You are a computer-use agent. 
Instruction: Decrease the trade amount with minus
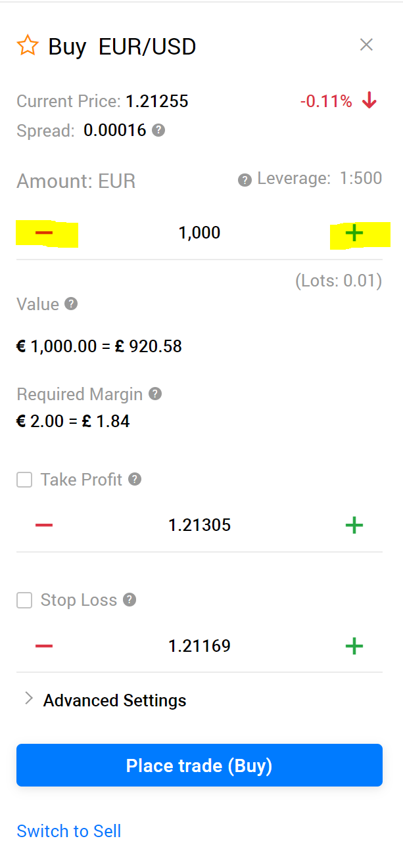click(44, 233)
